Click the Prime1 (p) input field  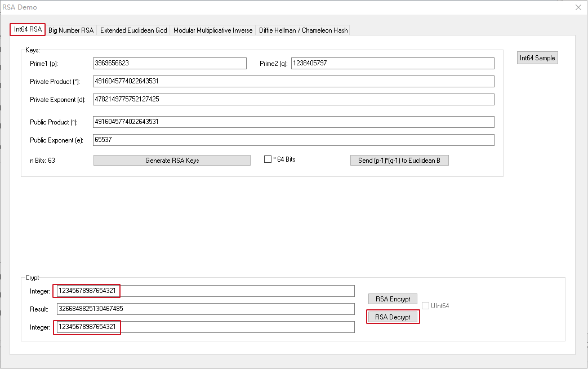click(170, 63)
